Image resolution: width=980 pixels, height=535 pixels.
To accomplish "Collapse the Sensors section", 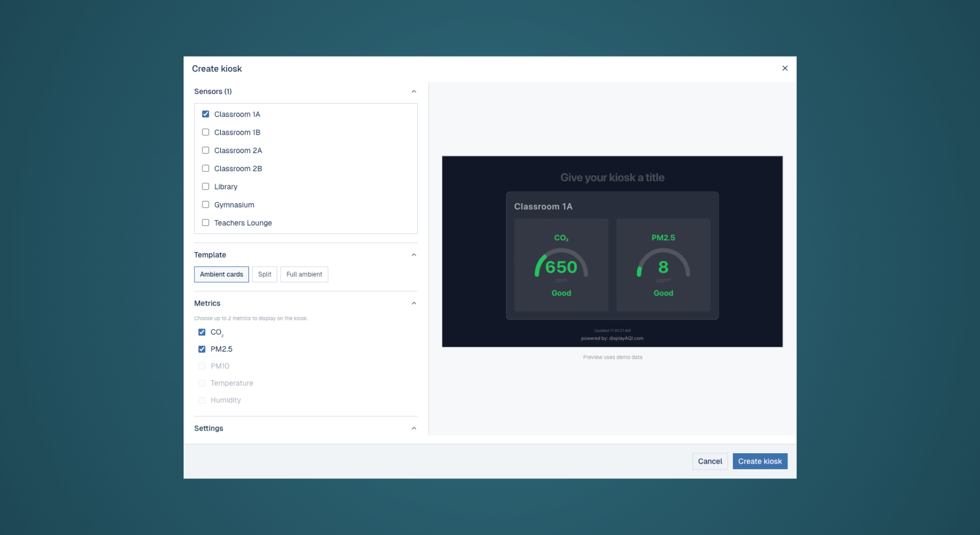I will pyautogui.click(x=414, y=91).
